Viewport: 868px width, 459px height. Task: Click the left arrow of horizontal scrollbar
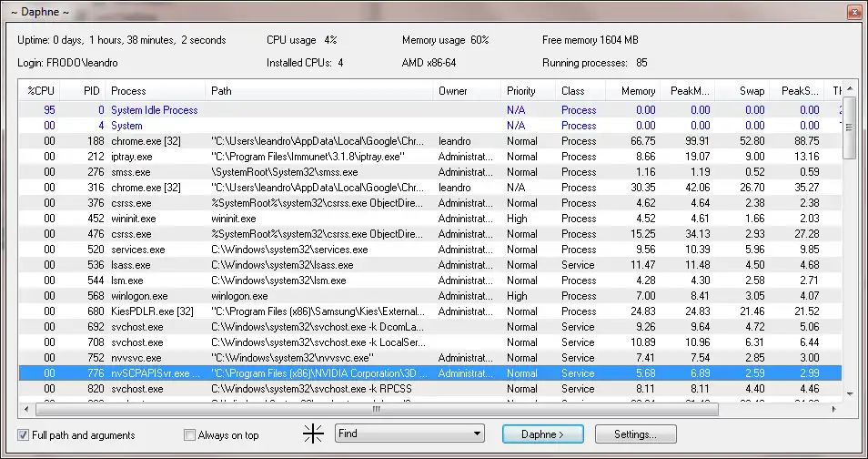point(26,410)
